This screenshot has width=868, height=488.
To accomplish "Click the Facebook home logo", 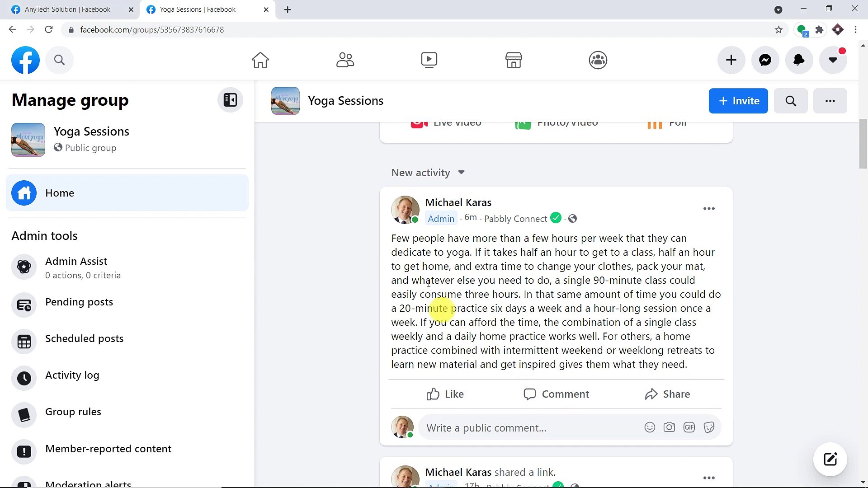I will (x=25, y=60).
